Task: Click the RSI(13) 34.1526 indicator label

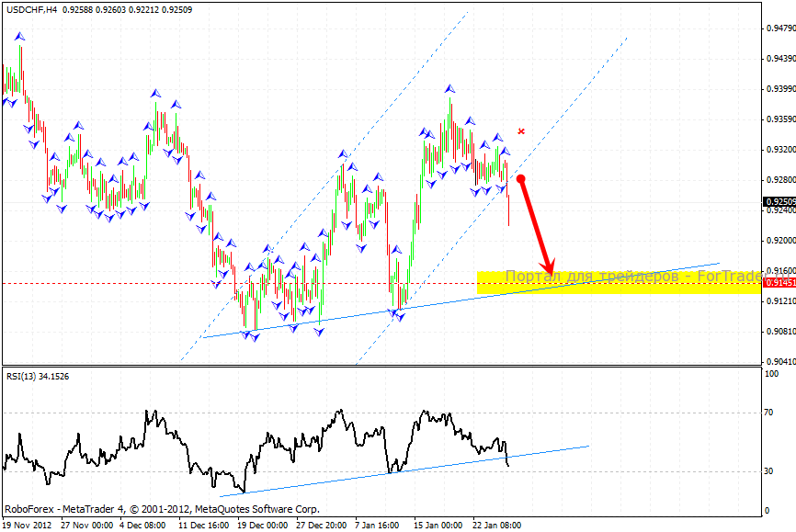Action: pos(38,376)
